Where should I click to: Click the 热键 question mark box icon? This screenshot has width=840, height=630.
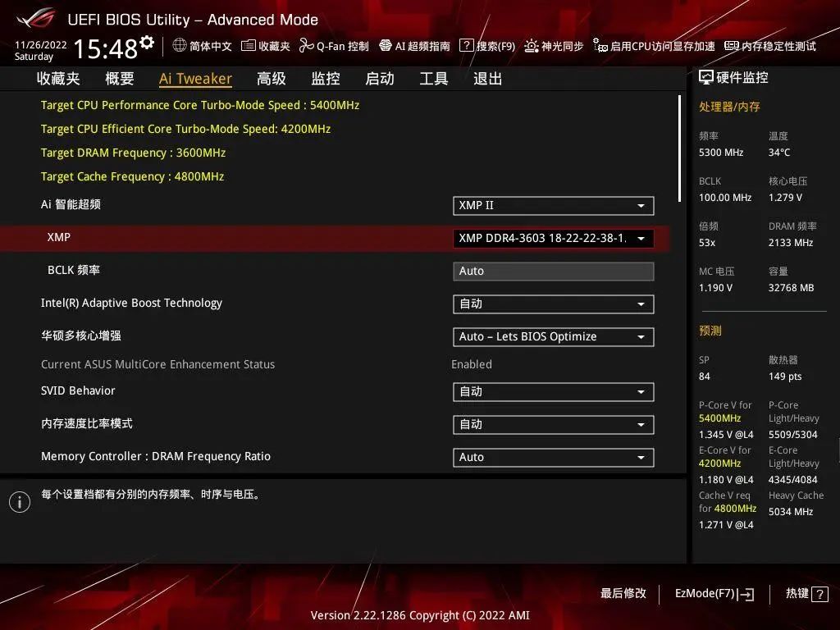819,594
